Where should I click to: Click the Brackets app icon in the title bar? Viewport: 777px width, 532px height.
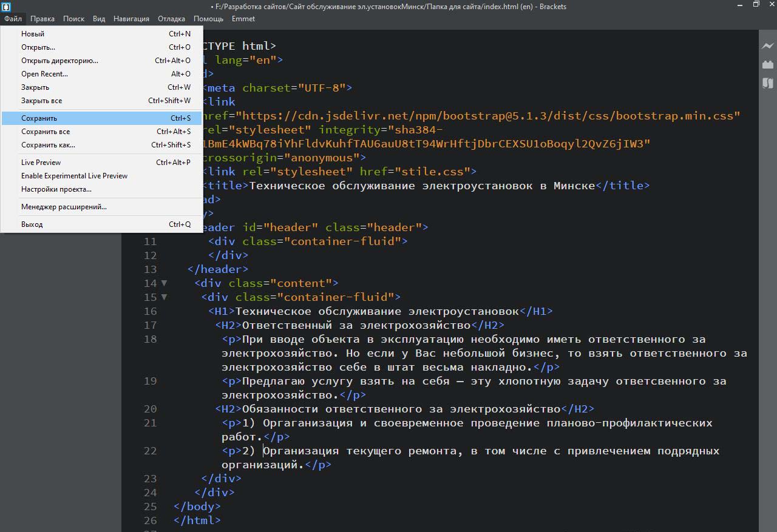[6, 7]
